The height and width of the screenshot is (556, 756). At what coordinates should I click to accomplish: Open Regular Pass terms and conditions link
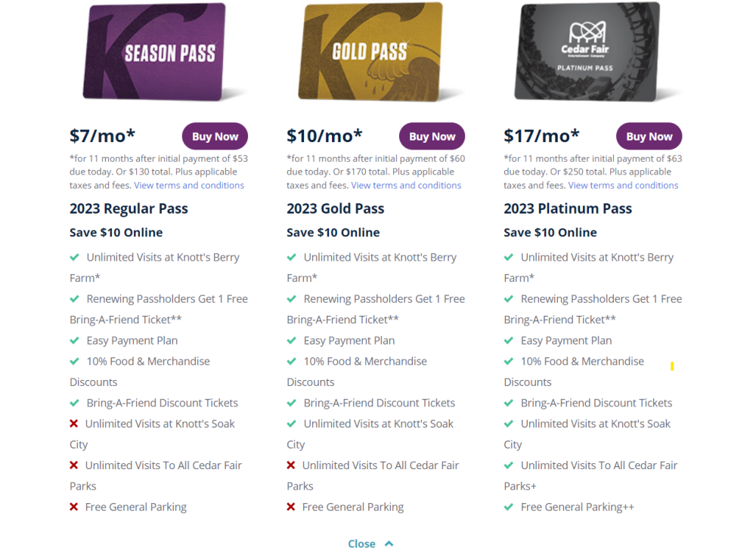(189, 185)
